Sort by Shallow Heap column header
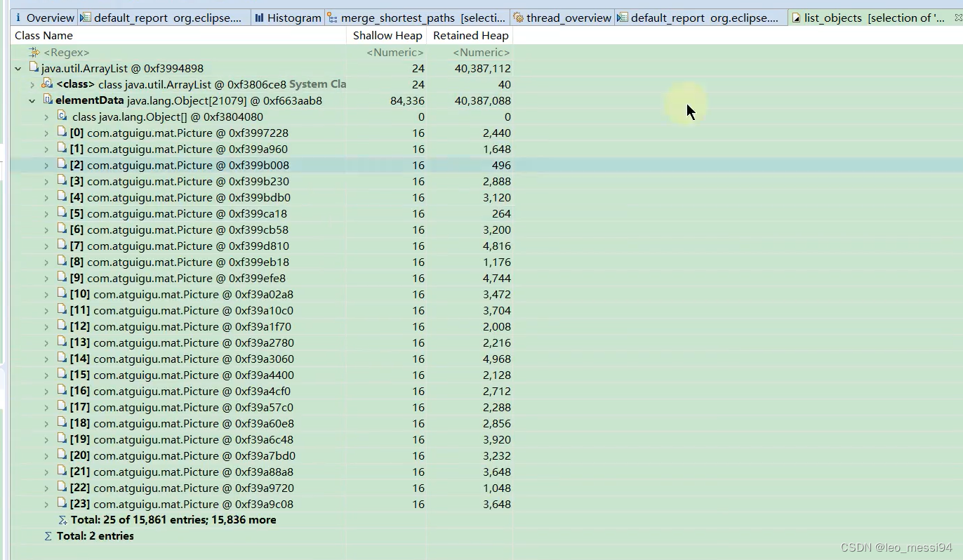 387,35
